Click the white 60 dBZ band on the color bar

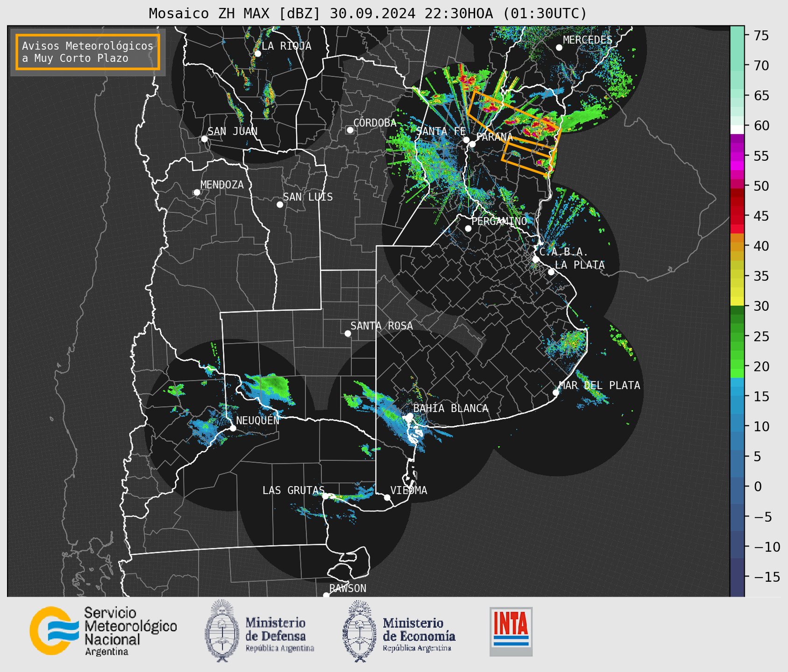[x=737, y=130]
